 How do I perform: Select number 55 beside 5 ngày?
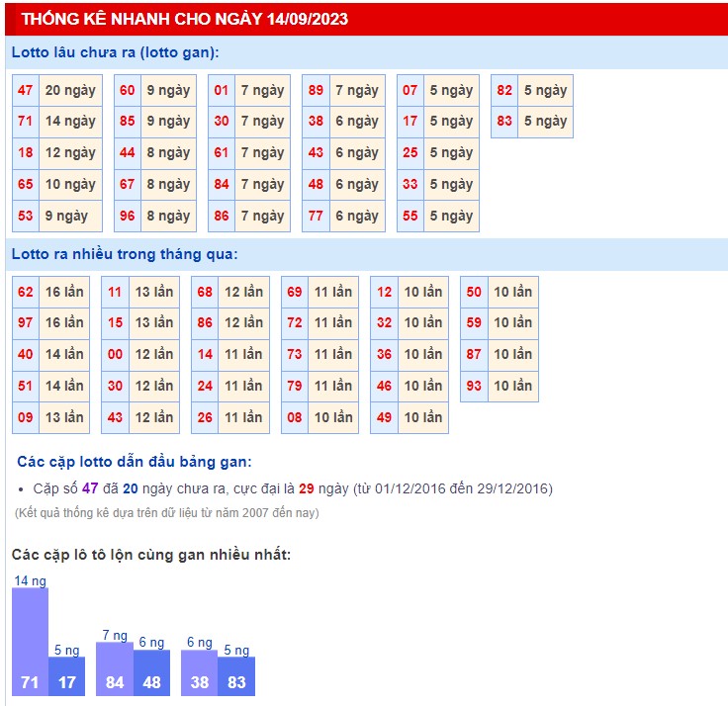coord(410,216)
